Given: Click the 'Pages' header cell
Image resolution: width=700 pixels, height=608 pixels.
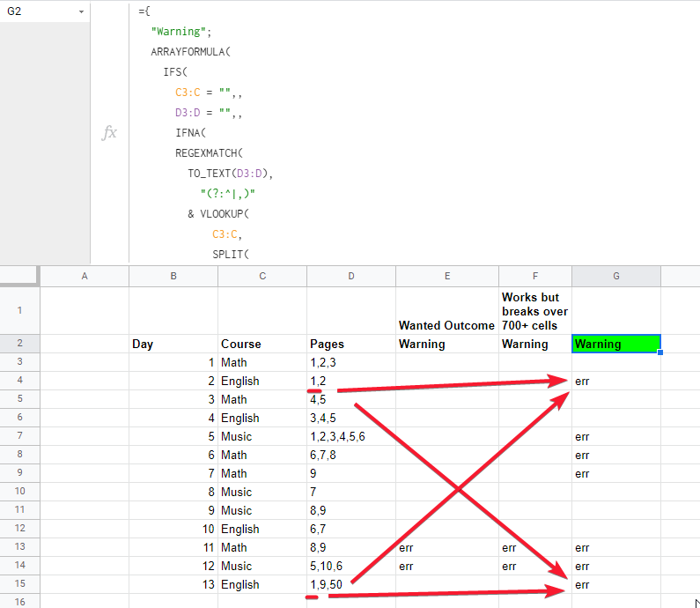Looking at the screenshot, I should 351,344.
